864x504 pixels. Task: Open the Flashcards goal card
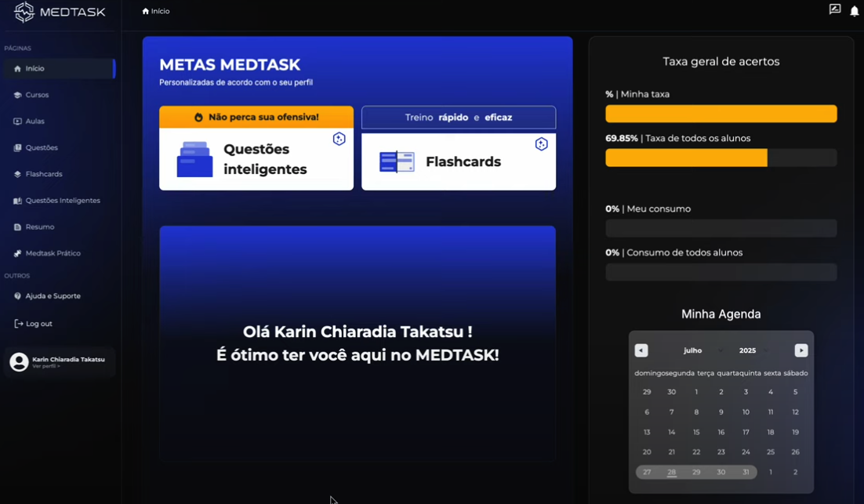click(x=459, y=162)
